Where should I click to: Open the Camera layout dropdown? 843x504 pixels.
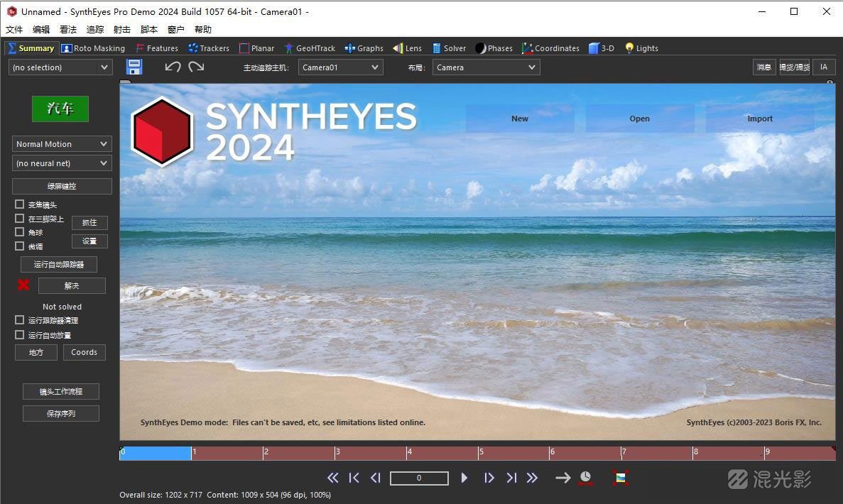[x=486, y=67]
